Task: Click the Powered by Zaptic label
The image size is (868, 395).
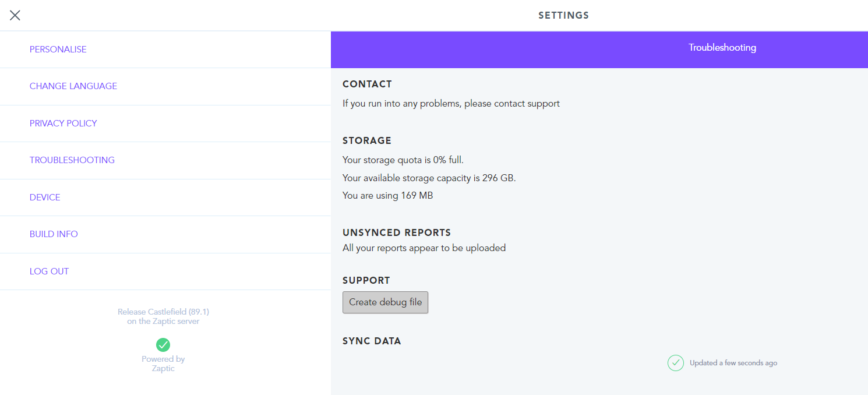Action: (163, 364)
